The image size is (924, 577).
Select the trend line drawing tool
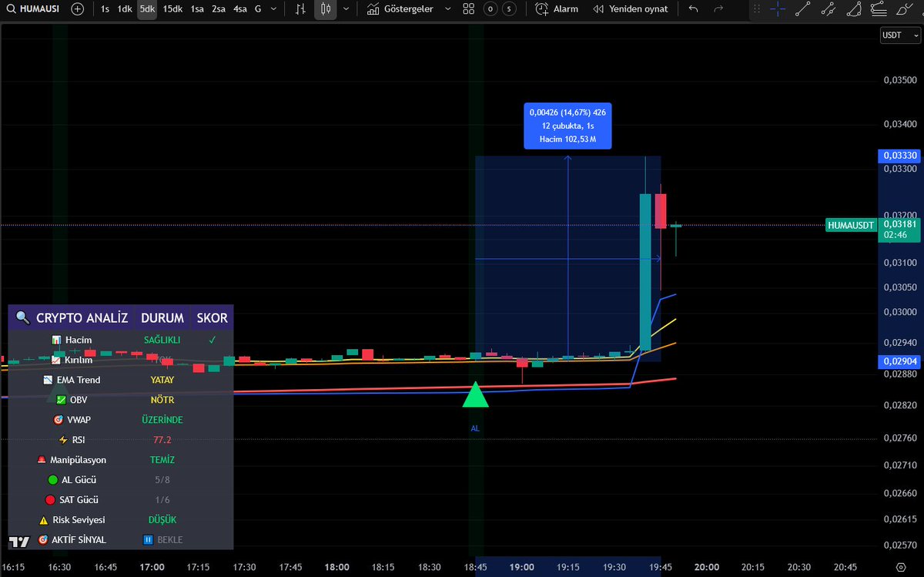pos(802,9)
